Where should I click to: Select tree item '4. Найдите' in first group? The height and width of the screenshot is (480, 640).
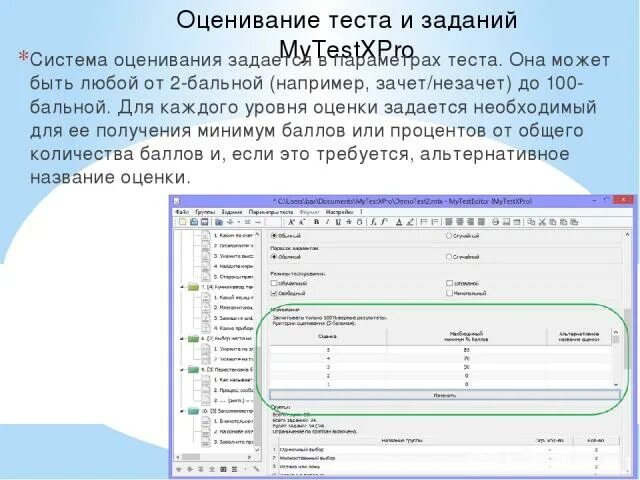point(233,266)
